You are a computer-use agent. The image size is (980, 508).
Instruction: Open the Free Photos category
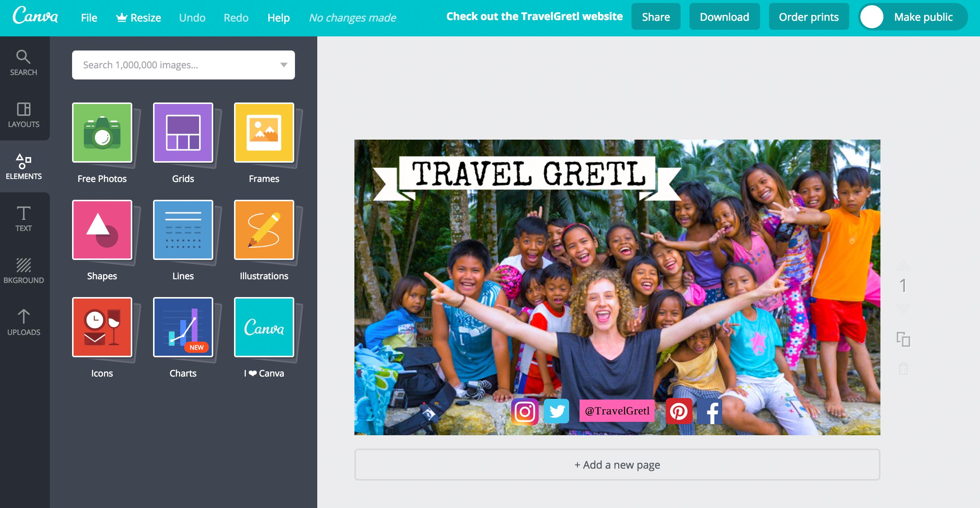pyautogui.click(x=102, y=132)
